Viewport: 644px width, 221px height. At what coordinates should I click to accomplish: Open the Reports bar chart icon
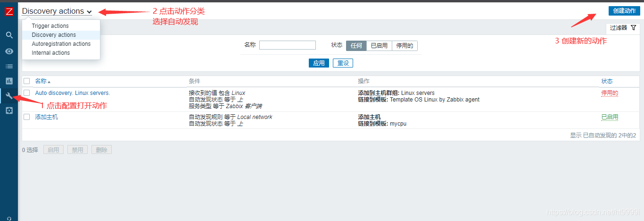(x=9, y=81)
